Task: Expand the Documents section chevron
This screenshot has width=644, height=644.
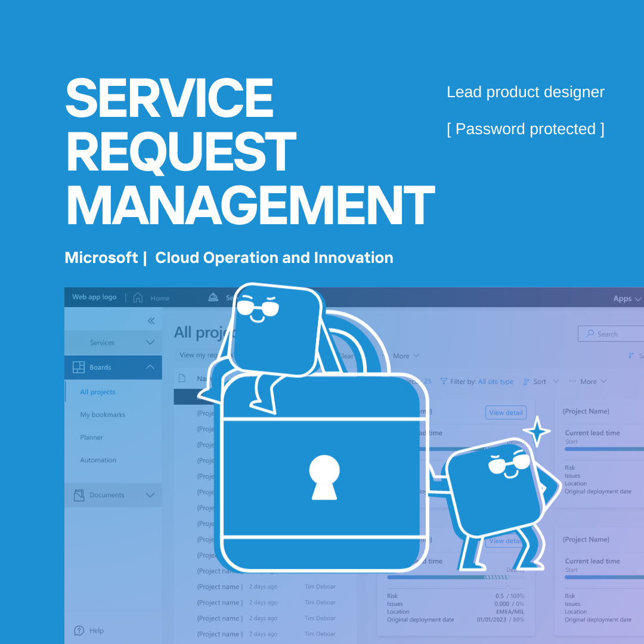Action: pyautogui.click(x=150, y=496)
